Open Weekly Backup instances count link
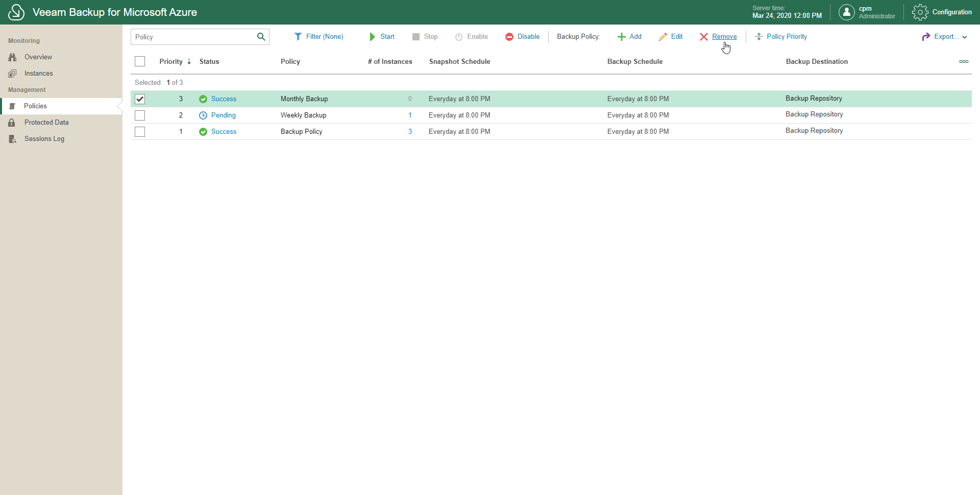The image size is (980, 495). point(410,115)
